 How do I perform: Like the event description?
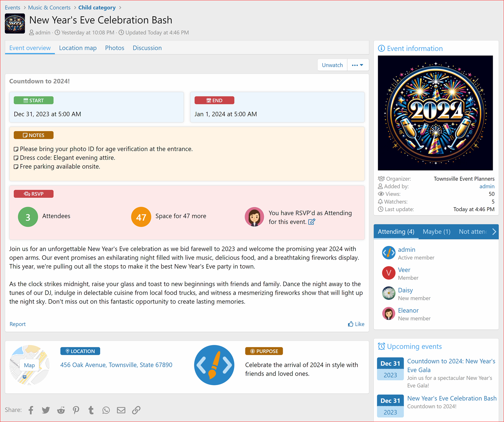pos(356,324)
